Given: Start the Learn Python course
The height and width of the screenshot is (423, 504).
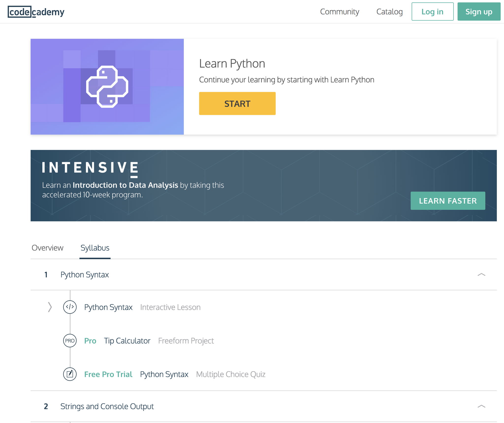Looking at the screenshot, I should 237,103.
